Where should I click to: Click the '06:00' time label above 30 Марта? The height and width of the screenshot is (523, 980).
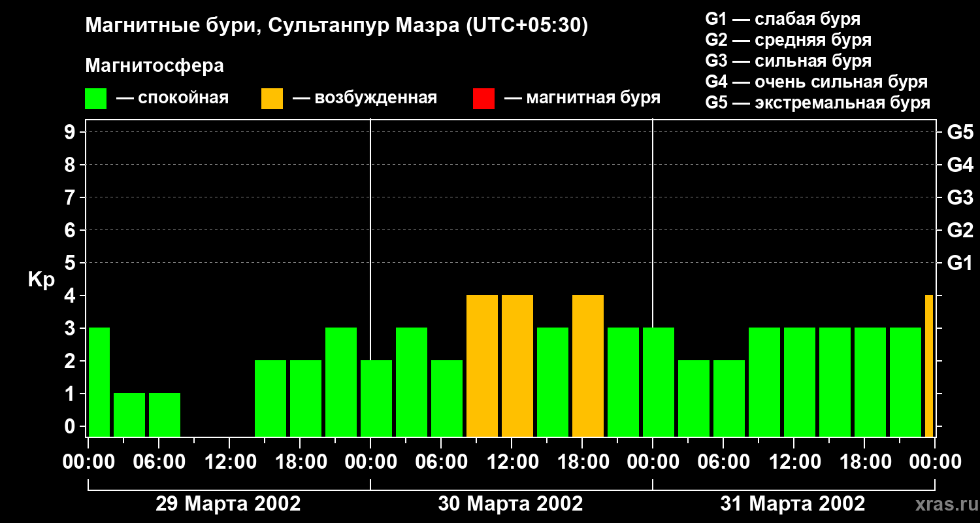pos(440,462)
